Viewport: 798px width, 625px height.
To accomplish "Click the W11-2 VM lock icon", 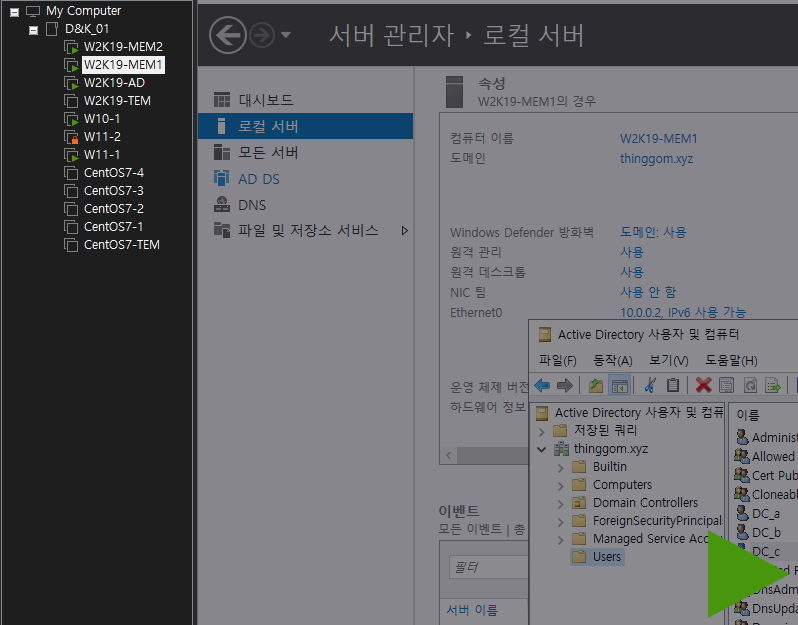I will 74,139.
